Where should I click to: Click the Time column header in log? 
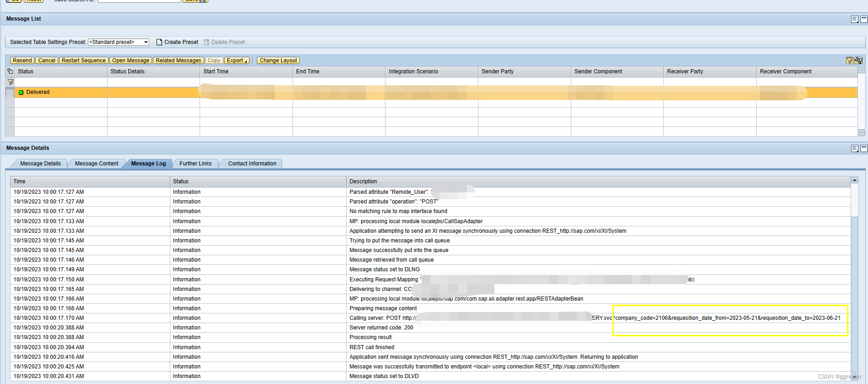pyautogui.click(x=90, y=181)
